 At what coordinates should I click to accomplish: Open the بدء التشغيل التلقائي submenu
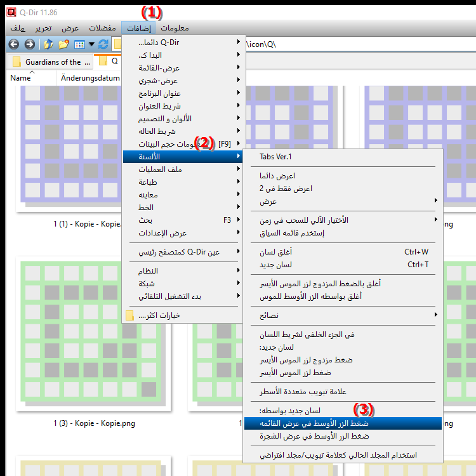click(x=182, y=296)
